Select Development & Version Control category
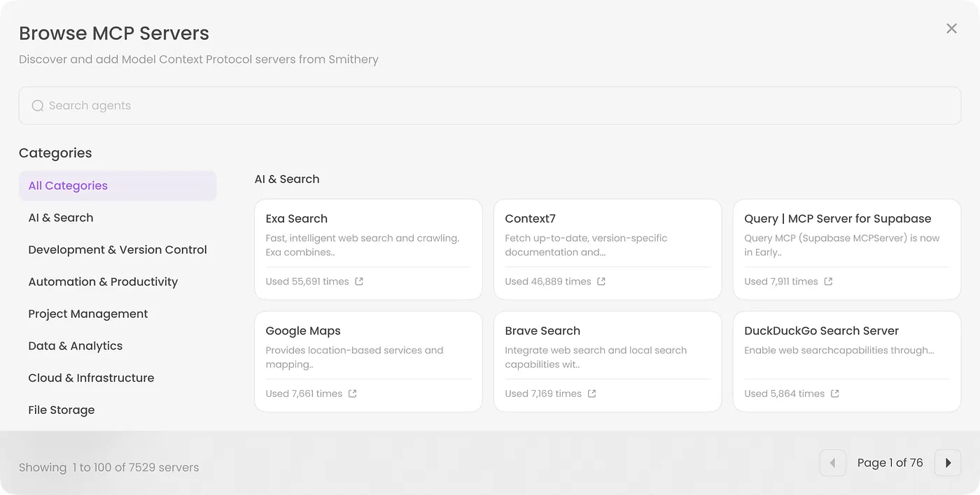Screen dimensions: 980x495 118,250
